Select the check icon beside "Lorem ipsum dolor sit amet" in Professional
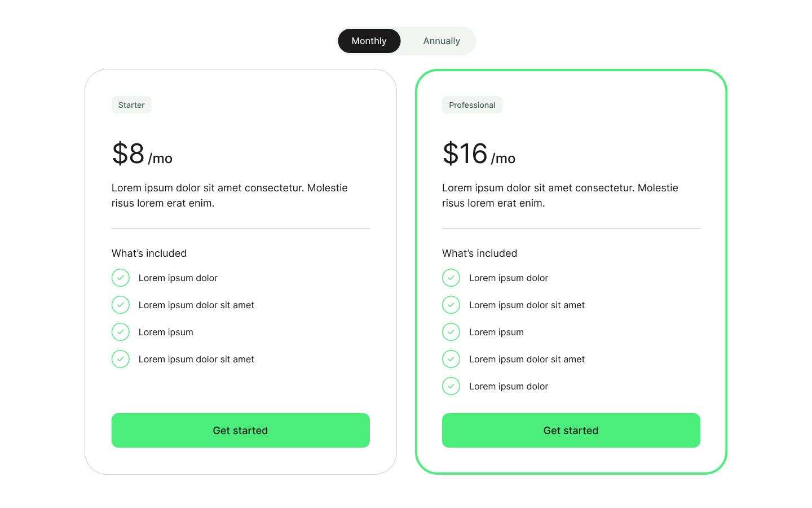812x508 pixels. 451,305
